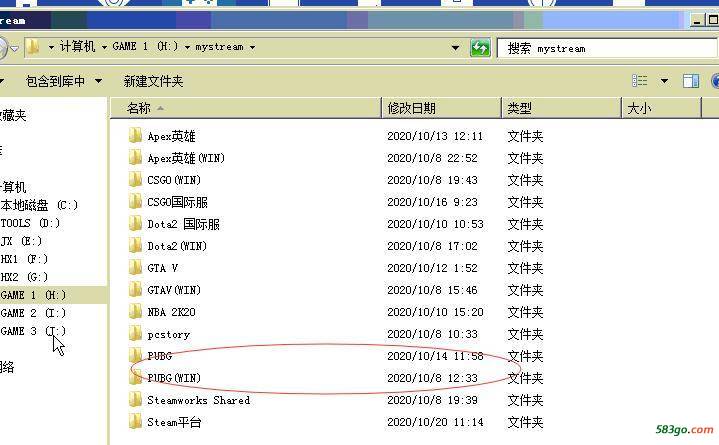Open the arrow before 计算机 in address bar
The image size is (719, 445).
click(51, 47)
